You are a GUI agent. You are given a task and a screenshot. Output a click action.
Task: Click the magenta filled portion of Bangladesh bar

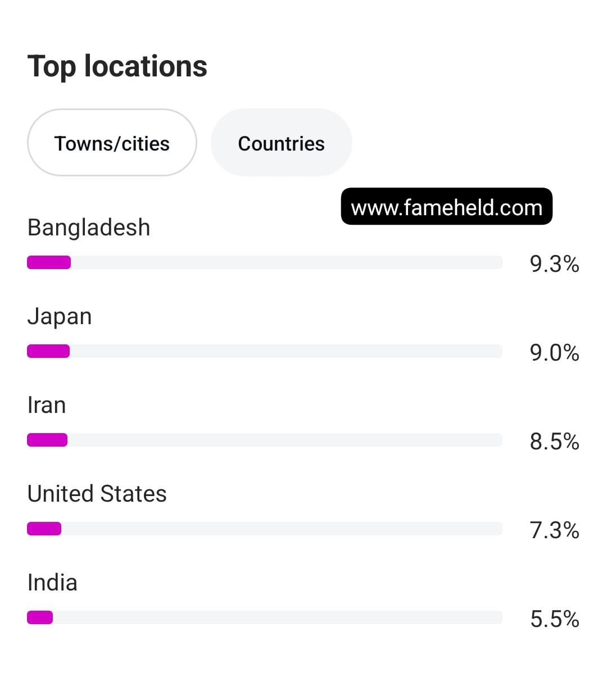(49, 262)
